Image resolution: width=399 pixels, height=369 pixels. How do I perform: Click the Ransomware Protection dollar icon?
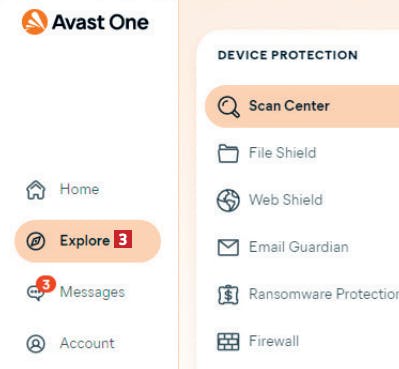pos(228,295)
